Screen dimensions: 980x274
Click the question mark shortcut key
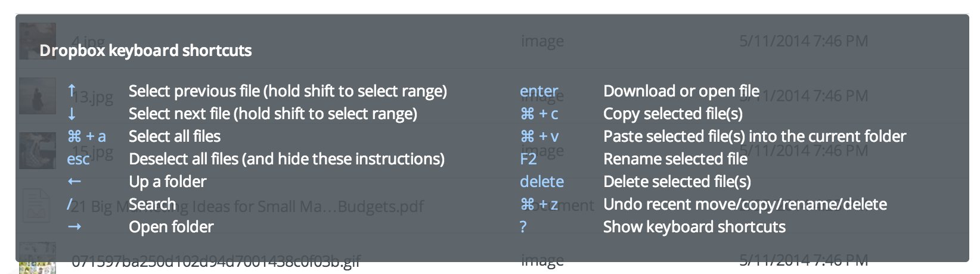523,227
